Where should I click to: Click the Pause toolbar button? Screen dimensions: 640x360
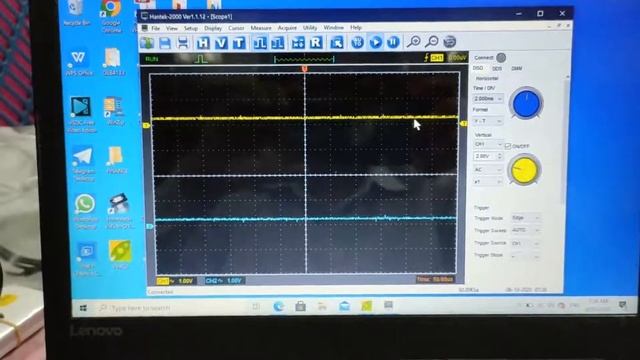393,42
